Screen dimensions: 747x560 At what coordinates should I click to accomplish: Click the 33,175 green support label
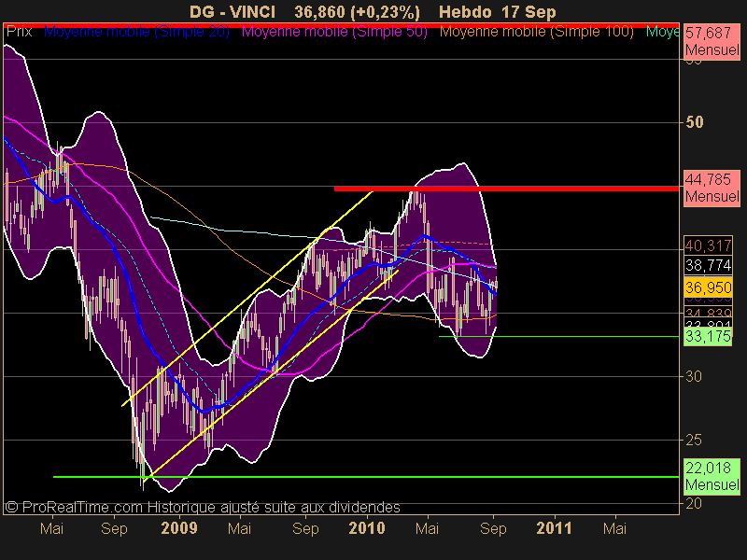pos(708,337)
